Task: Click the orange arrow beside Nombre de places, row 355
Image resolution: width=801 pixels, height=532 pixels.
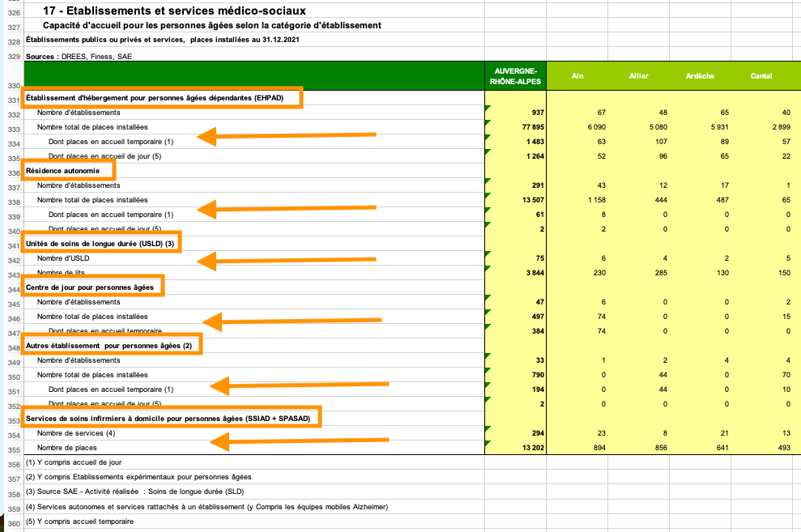Action: coord(296,441)
